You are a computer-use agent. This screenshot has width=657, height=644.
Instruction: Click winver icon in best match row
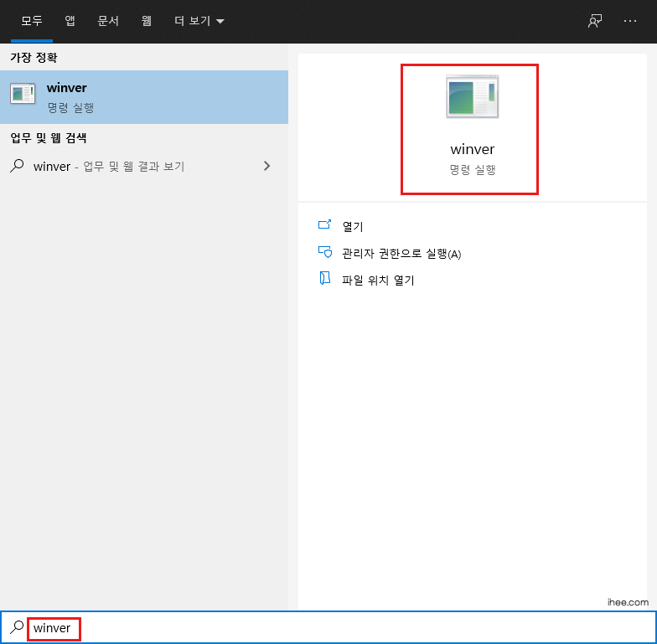(23, 94)
